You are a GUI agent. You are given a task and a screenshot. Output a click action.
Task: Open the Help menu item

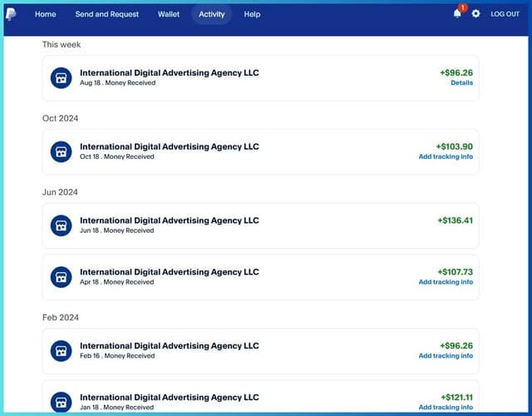(252, 14)
